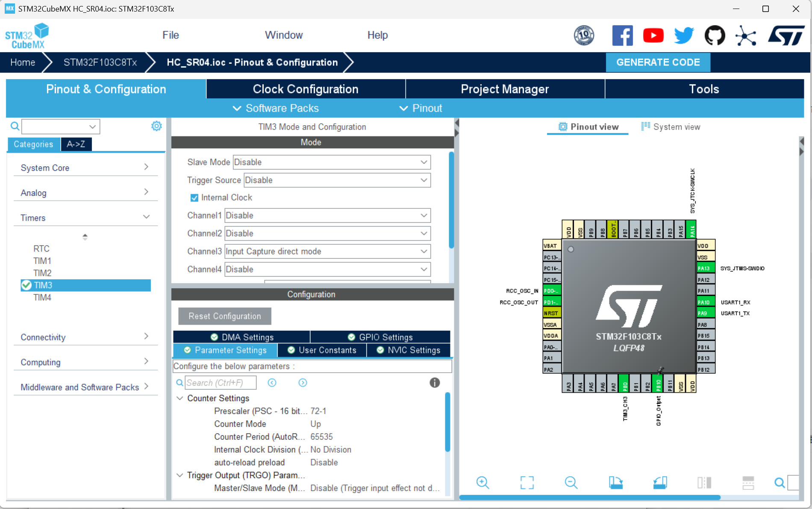Click the 10-year anniversary badge icon
The width and height of the screenshot is (812, 509).
(x=584, y=36)
